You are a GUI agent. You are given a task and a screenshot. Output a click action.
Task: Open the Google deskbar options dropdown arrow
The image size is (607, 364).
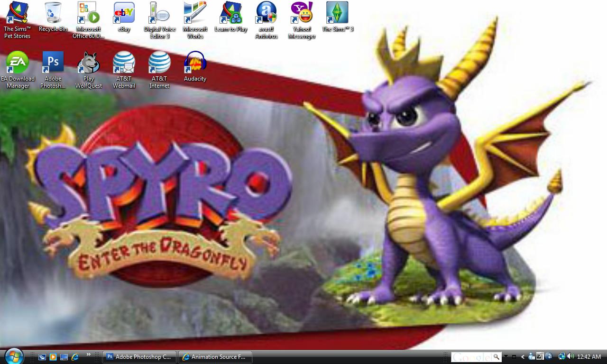tap(506, 357)
